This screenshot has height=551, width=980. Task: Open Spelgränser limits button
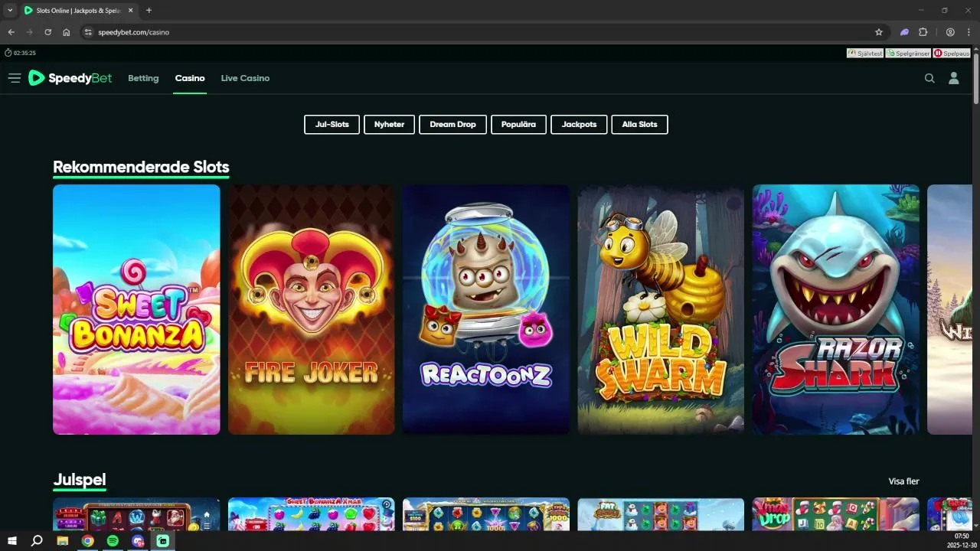[x=908, y=54]
